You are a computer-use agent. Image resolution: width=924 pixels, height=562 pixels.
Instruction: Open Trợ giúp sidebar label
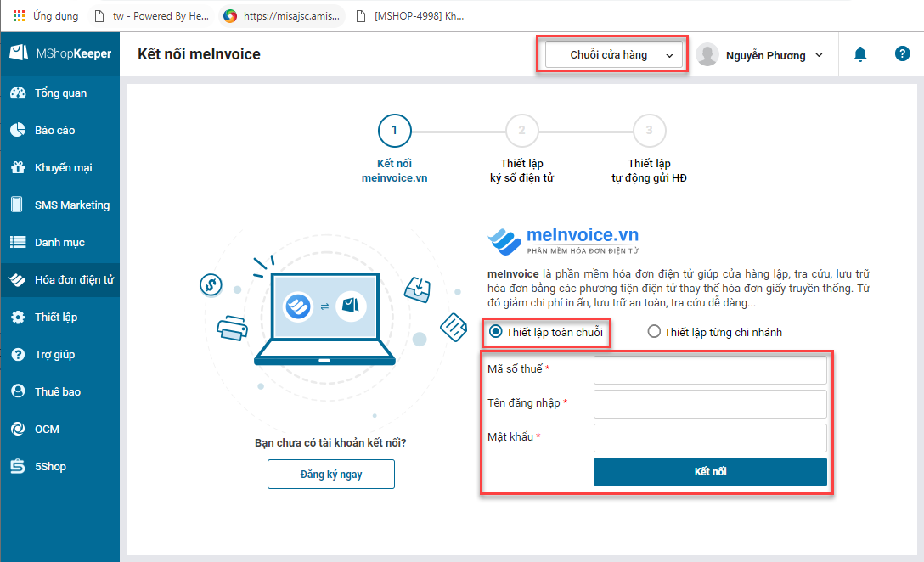[x=55, y=355]
